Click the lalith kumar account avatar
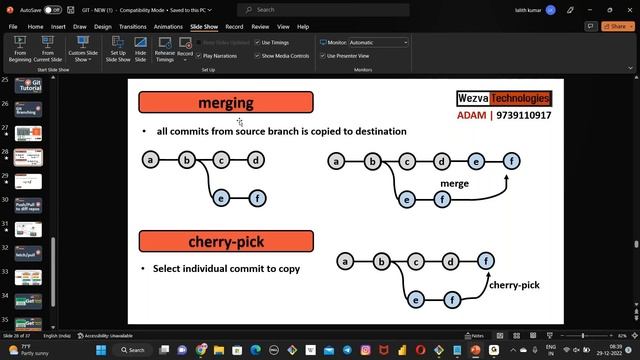The width and height of the screenshot is (640, 360). [x=551, y=10]
